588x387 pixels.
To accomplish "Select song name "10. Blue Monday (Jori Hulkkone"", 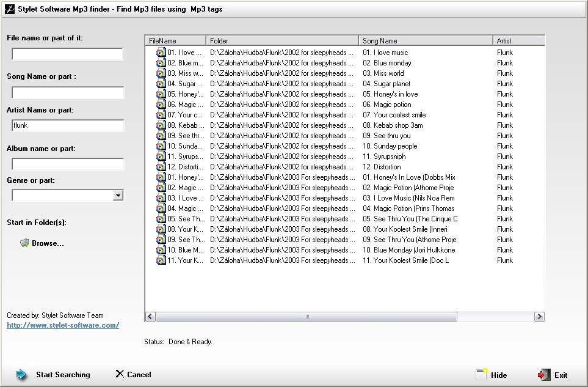I will (x=408, y=250).
